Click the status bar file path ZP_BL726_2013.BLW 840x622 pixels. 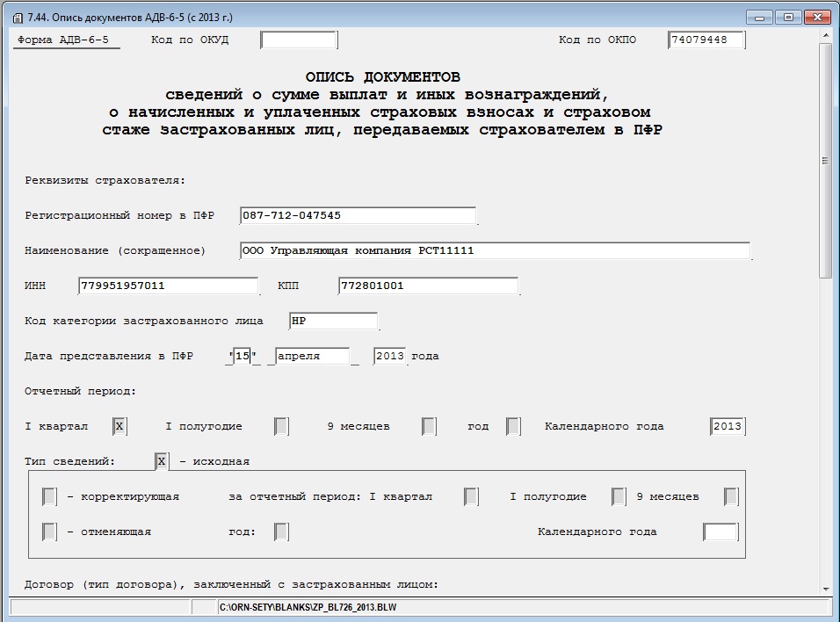pyautogui.click(x=308, y=608)
